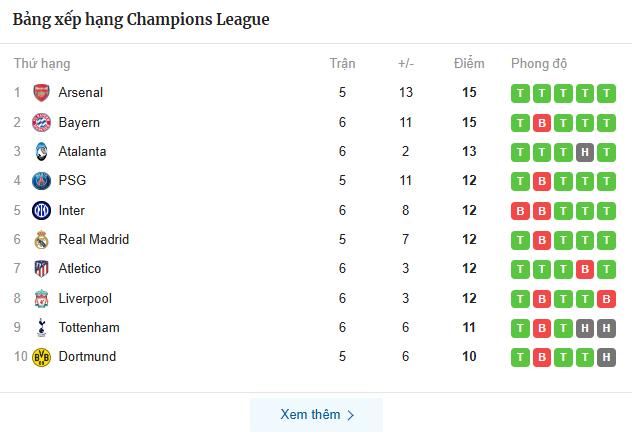Click the Điểm column header

pyautogui.click(x=469, y=64)
